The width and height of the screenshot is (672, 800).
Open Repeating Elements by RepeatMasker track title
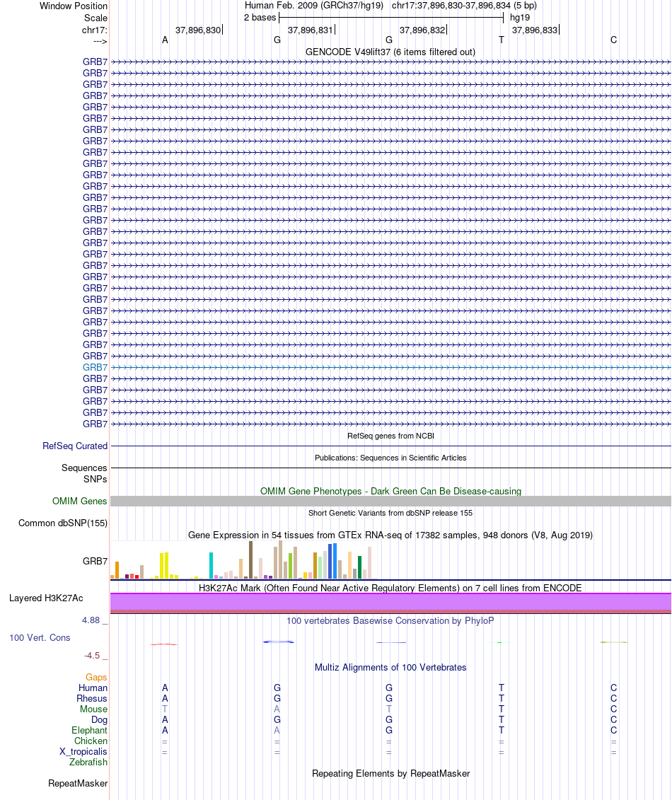pyautogui.click(x=390, y=774)
